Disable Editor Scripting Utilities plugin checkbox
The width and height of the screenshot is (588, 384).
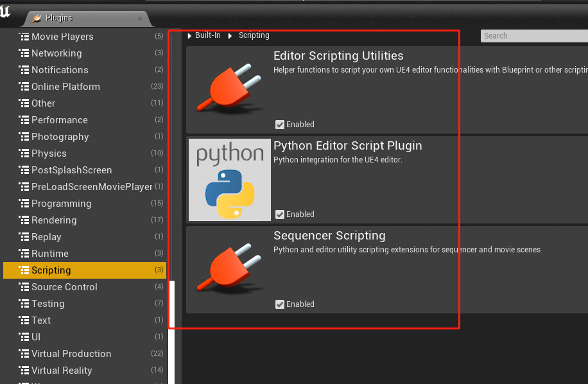click(280, 125)
